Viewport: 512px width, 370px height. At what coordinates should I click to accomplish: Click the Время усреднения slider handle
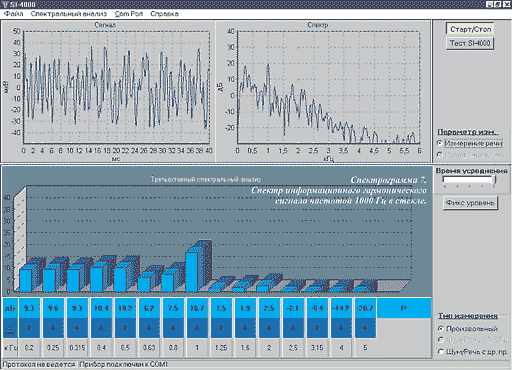tap(495, 180)
